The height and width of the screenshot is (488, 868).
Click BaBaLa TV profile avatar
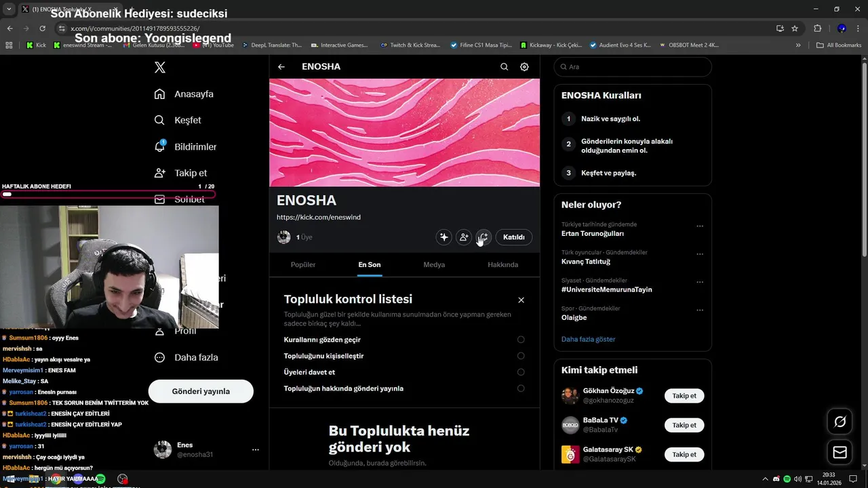[570, 425]
